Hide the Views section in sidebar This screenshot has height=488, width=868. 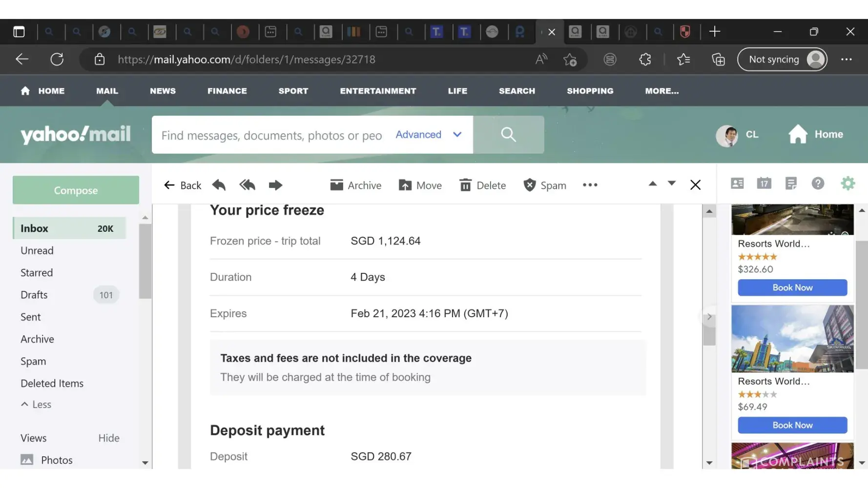point(108,438)
